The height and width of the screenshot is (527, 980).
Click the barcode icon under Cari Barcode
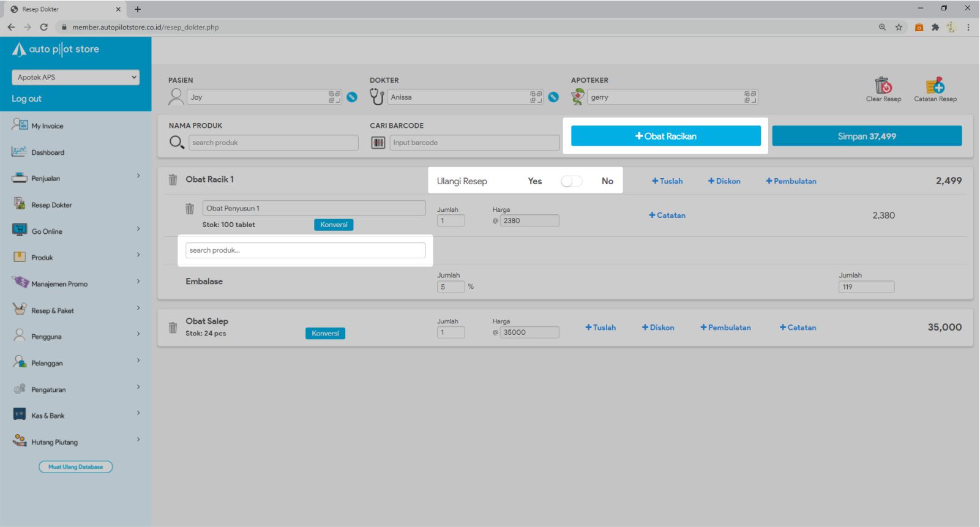(x=378, y=143)
